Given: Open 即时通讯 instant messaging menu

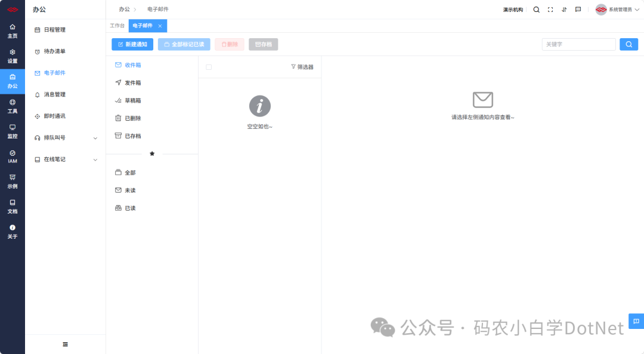Looking at the screenshot, I should pyautogui.click(x=66, y=116).
